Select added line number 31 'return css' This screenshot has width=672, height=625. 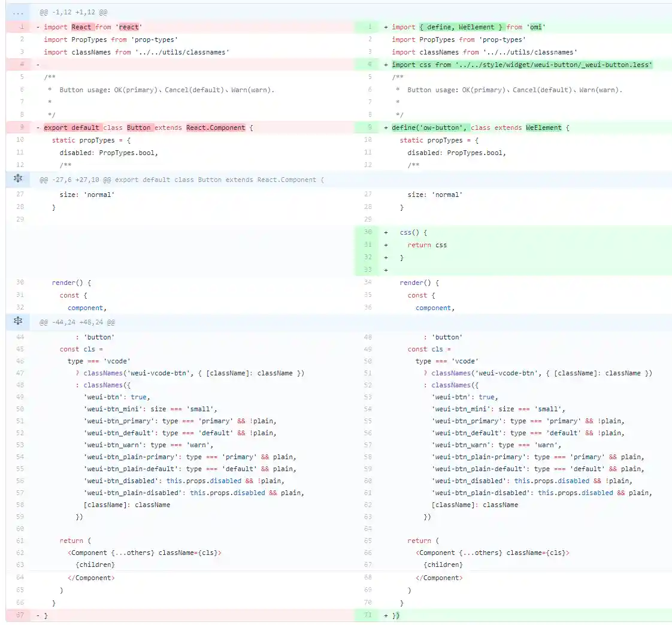pyautogui.click(x=369, y=245)
